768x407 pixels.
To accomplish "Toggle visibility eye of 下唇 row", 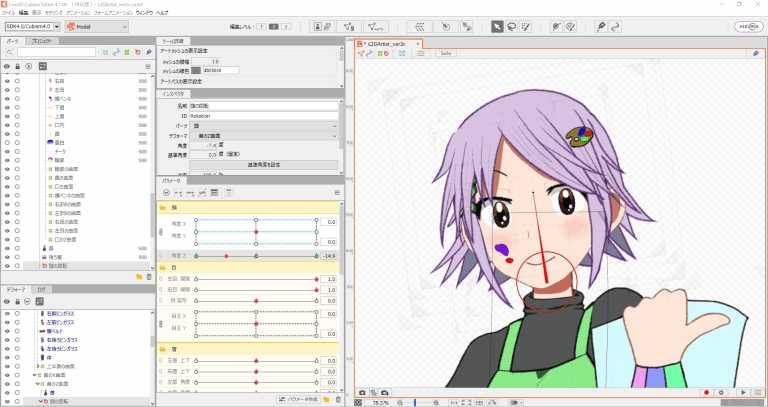I will (x=7, y=108).
